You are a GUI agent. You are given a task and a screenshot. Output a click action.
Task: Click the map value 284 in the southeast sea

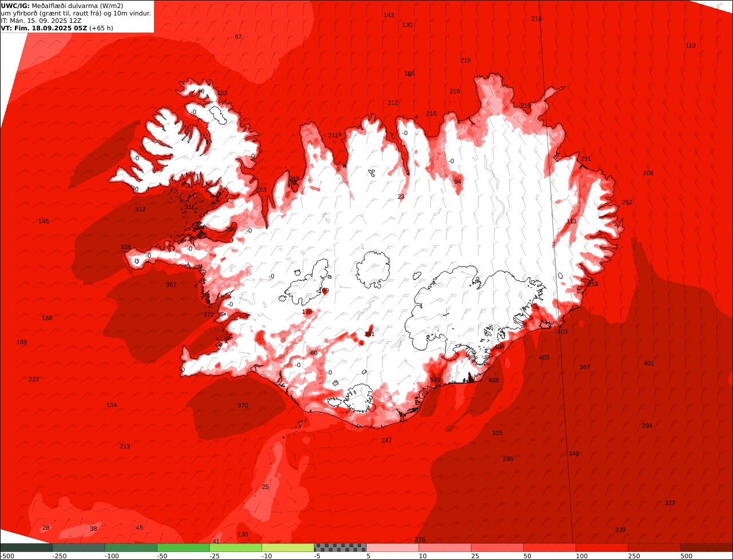click(647, 425)
